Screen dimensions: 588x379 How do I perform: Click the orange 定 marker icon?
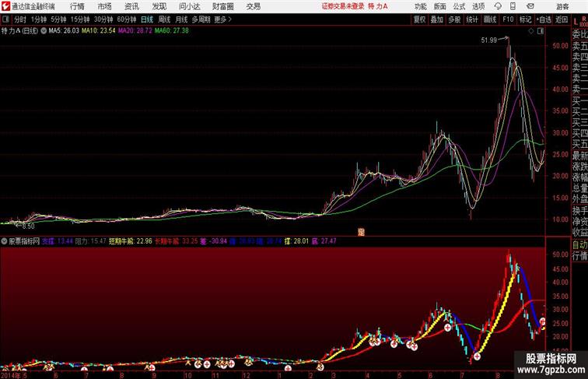361,232
